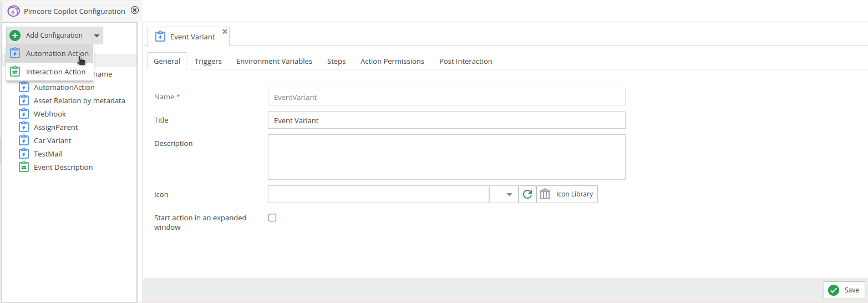Click the Title input field
The width and height of the screenshot is (868, 303).
tap(446, 120)
